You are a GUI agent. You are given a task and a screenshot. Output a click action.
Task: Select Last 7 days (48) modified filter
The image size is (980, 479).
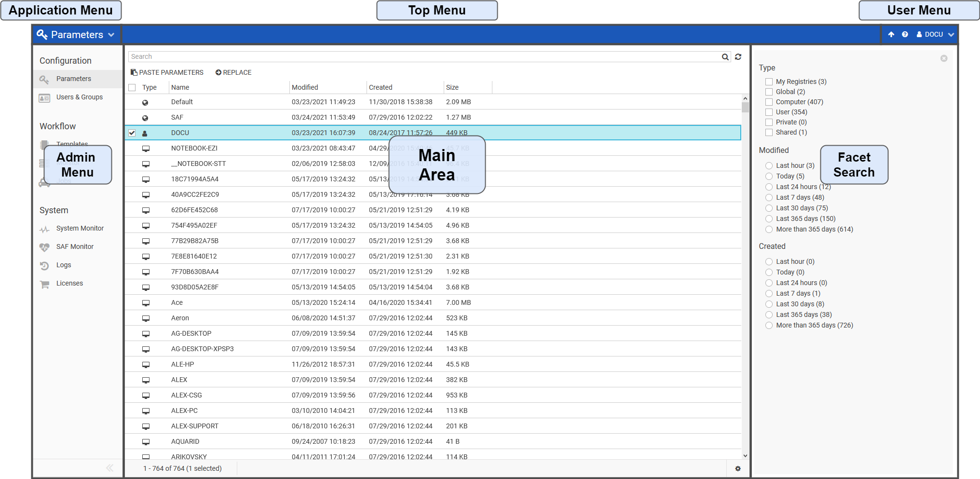point(769,197)
